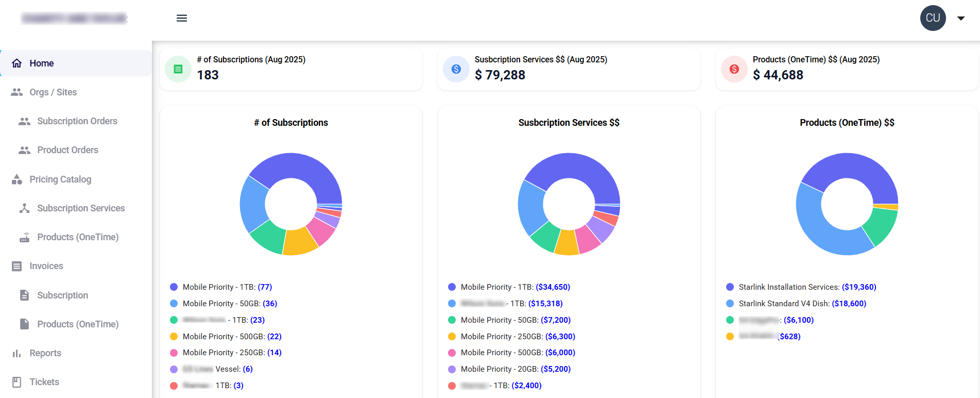Toggle Mobile Priority - 250GB ($6,300) legend item

[517, 337]
